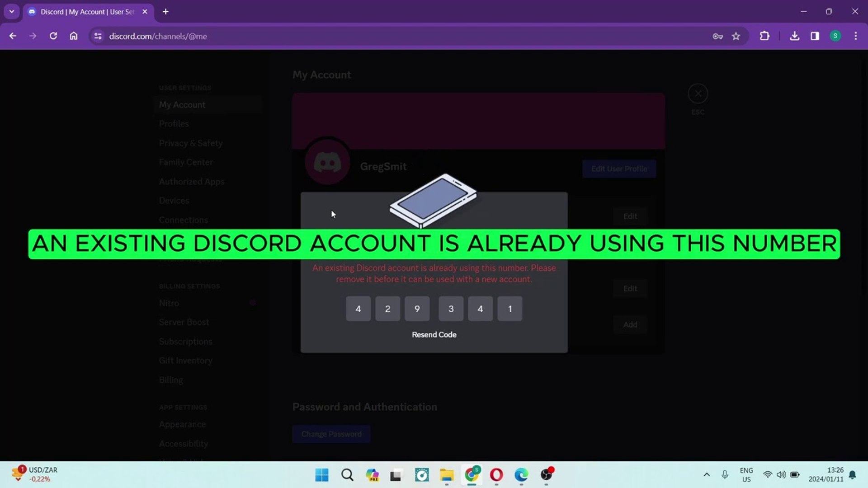Click the Chrome profile avatar icon
Viewport: 868px width, 488px height.
835,36
